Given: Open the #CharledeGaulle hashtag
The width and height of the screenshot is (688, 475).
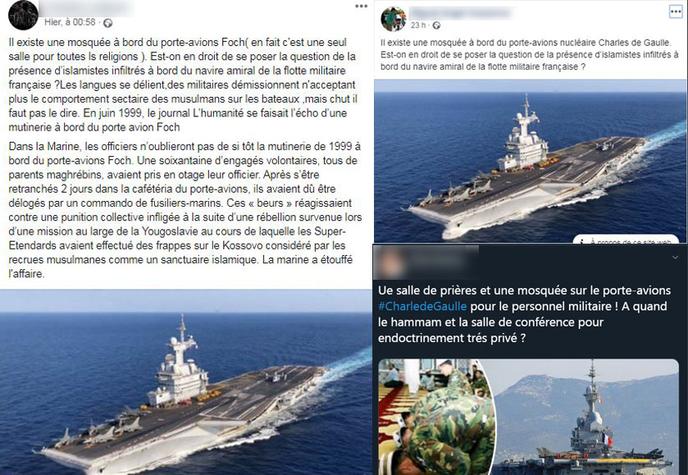Looking at the screenshot, I should point(422,306).
